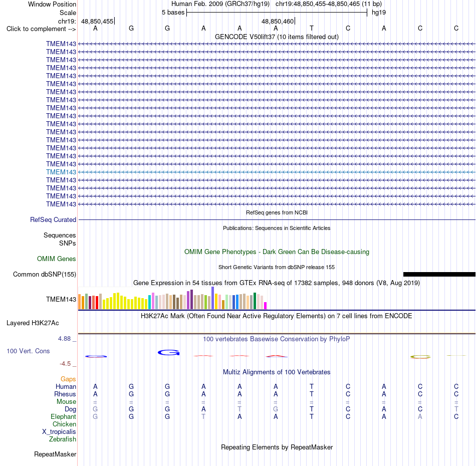This screenshot has width=476, height=466.
Task: Click the 'chr19:48,850,455-48,850,465 (11 bp)' range text
Action: pos(329,4)
